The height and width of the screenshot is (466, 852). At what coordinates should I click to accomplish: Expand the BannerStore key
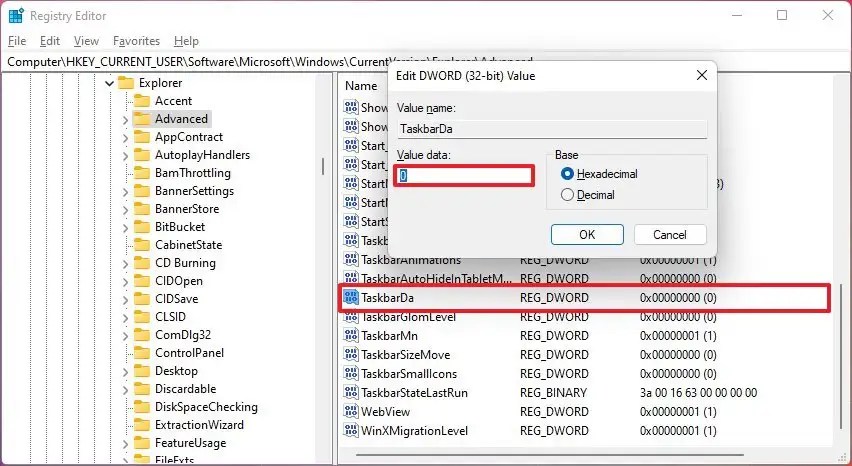click(126, 210)
